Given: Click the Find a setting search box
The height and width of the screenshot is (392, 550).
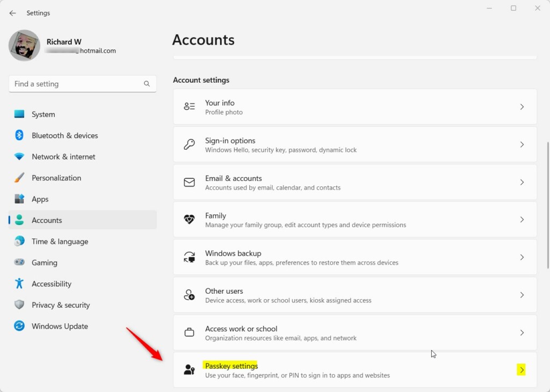Looking at the screenshot, I should coord(75,84).
